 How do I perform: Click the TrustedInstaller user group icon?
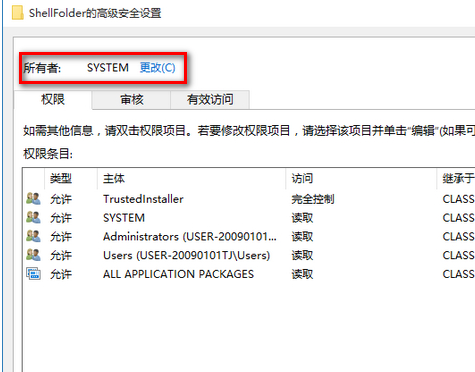tap(33, 199)
